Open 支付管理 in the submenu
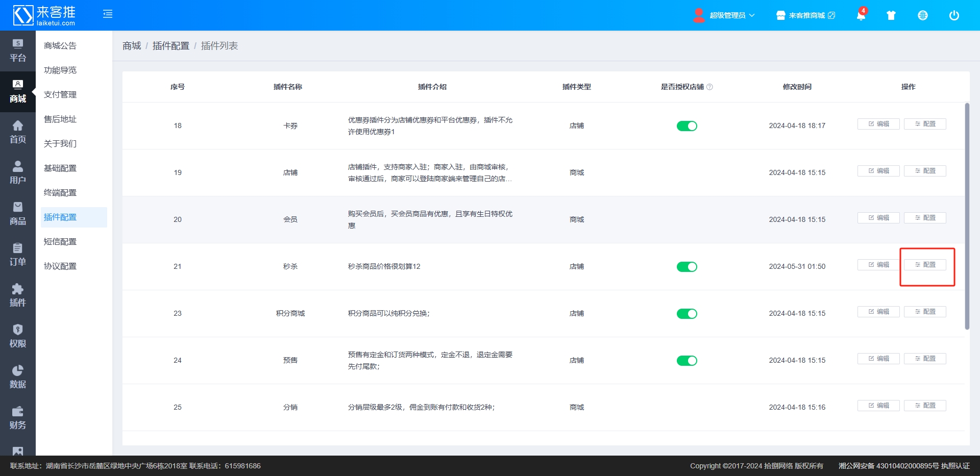The width and height of the screenshot is (980, 476). pyautogui.click(x=60, y=95)
